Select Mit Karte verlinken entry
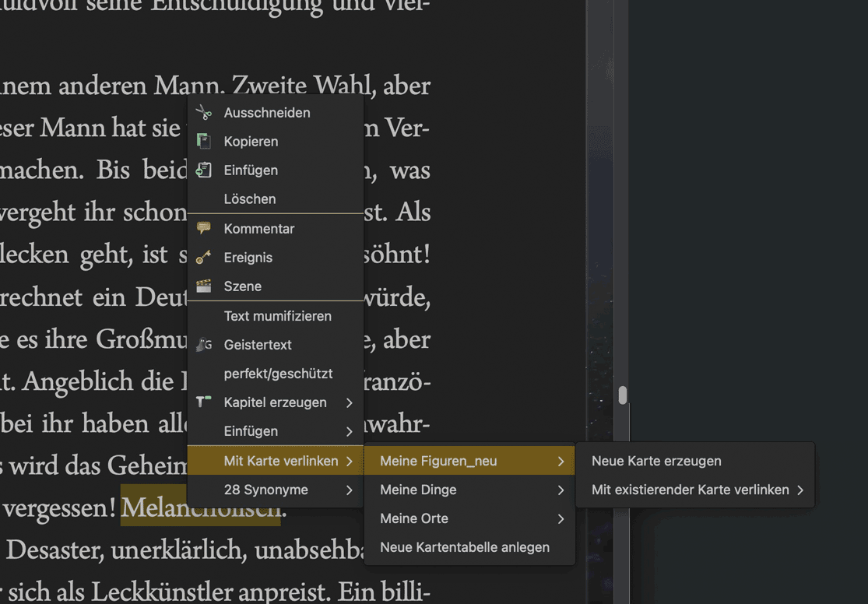This screenshot has width=868, height=604. [x=275, y=461]
